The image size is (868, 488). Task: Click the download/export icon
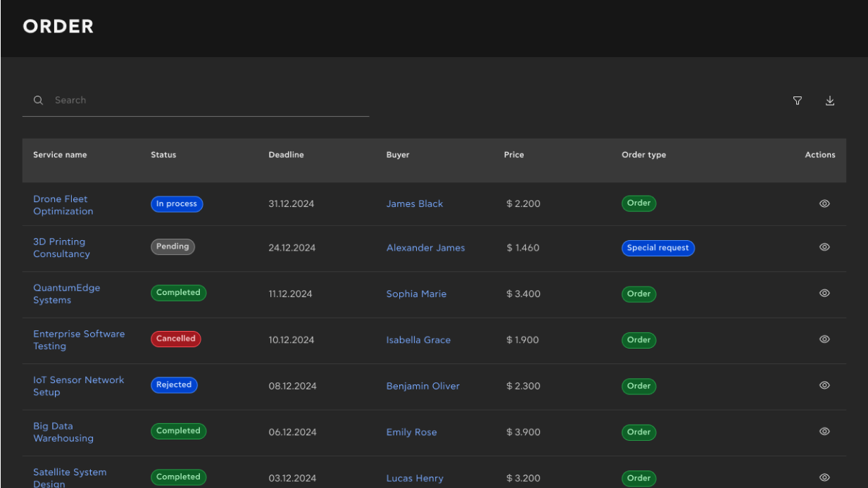(830, 101)
